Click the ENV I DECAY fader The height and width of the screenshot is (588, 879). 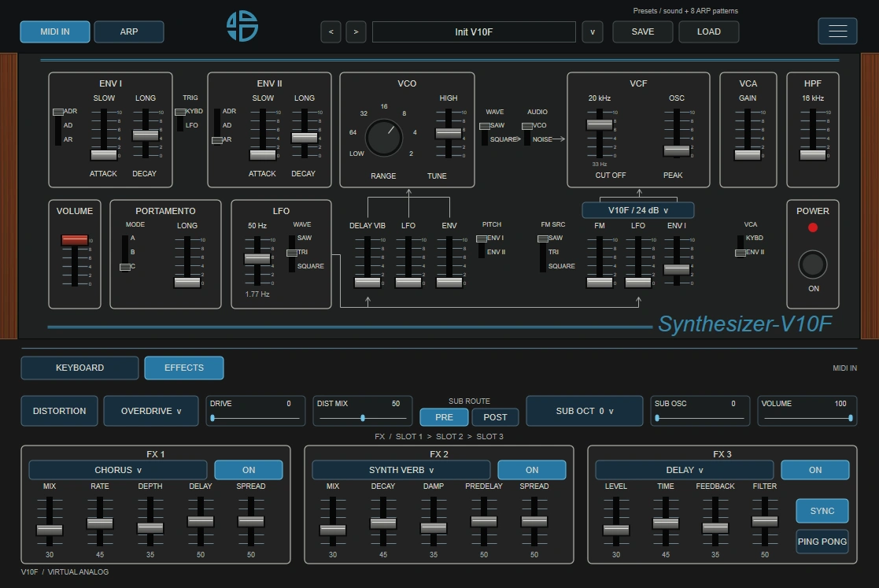point(146,135)
